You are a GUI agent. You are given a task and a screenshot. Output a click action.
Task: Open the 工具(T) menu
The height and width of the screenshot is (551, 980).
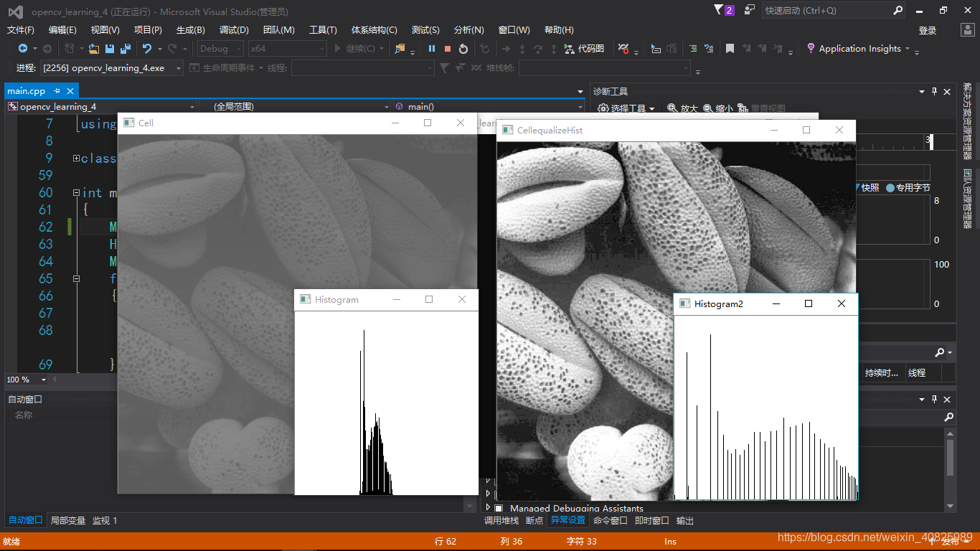point(323,30)
